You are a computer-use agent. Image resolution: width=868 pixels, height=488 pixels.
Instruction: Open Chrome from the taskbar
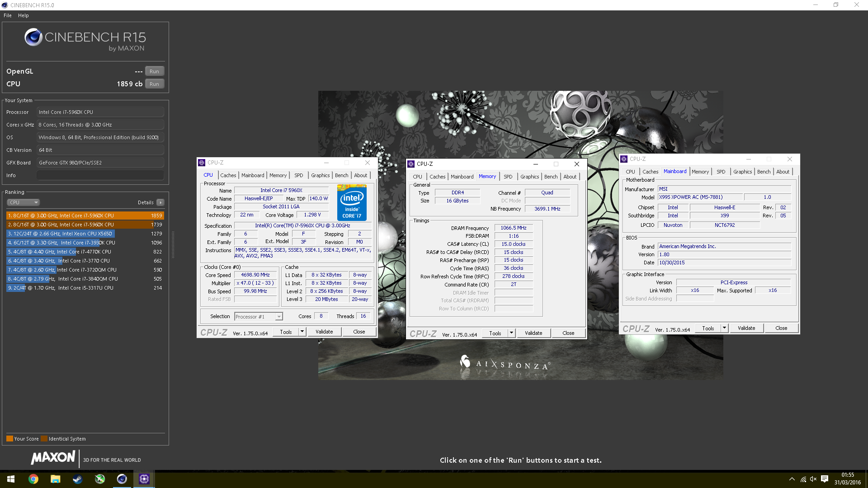[33, 479]
